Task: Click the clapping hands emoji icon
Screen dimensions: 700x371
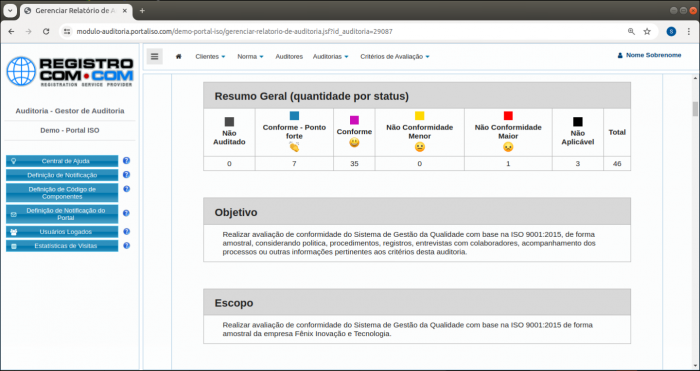Action: 294,147
